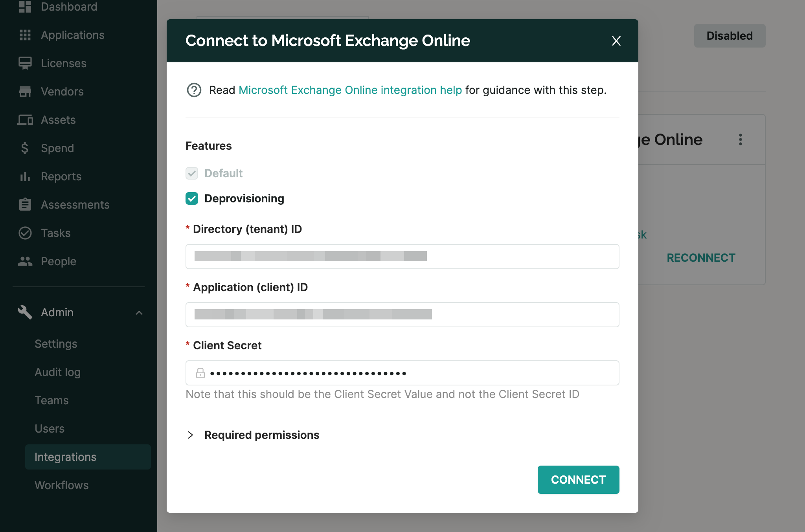
Task: Open Microsoft Exchange Online integration help link
Action: 350,90
